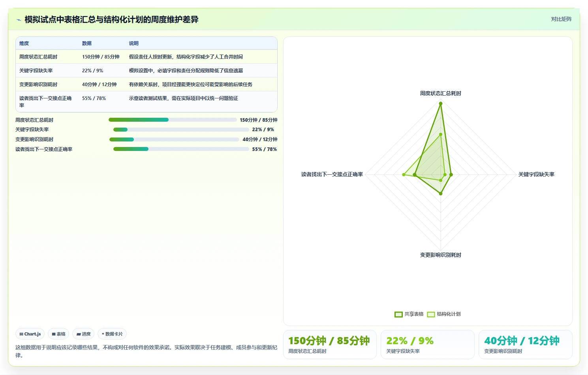Click the footnote starting 这组数据用于说明
Screen dimensions: 588x375
point(146,351)
